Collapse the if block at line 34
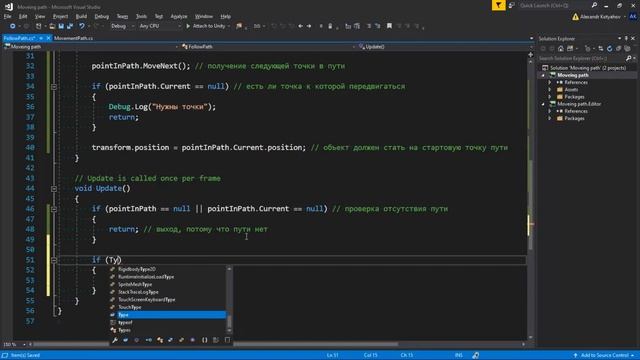640x360 pixels. (x=54, y=87)
